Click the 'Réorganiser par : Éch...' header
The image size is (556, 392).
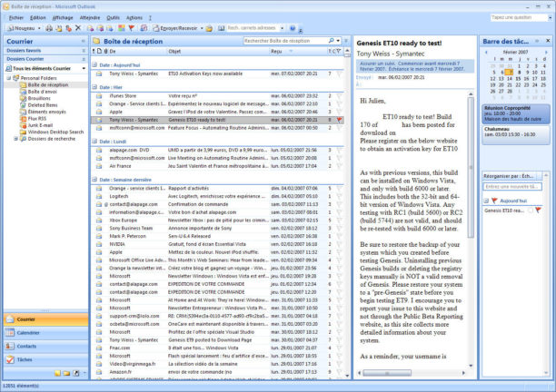(510, 176)
